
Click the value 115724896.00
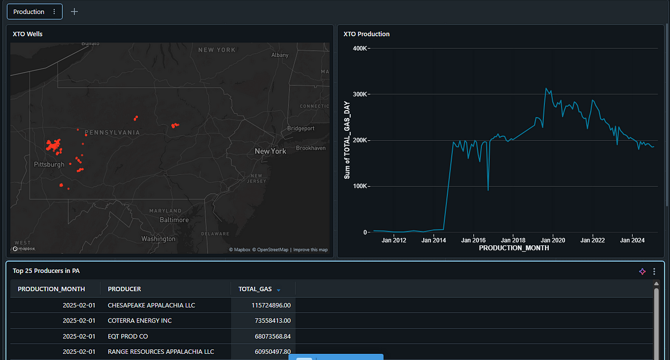pyautogui.click(x=271, y=305)
